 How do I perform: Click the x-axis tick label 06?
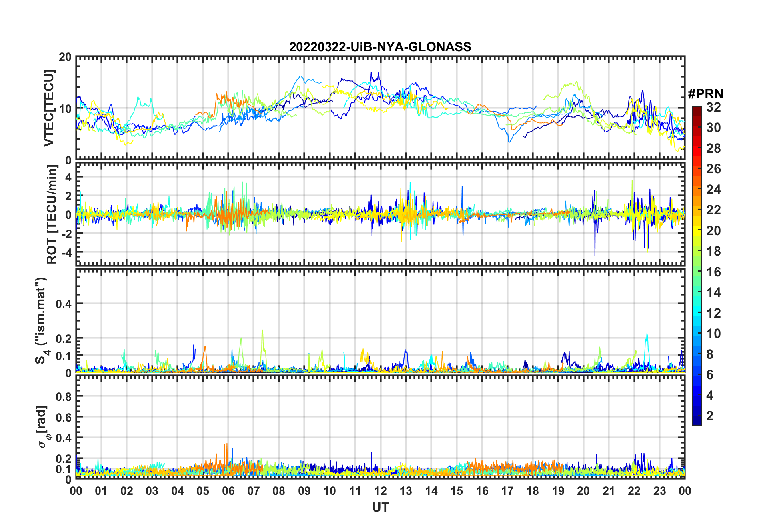click(228, 491)
